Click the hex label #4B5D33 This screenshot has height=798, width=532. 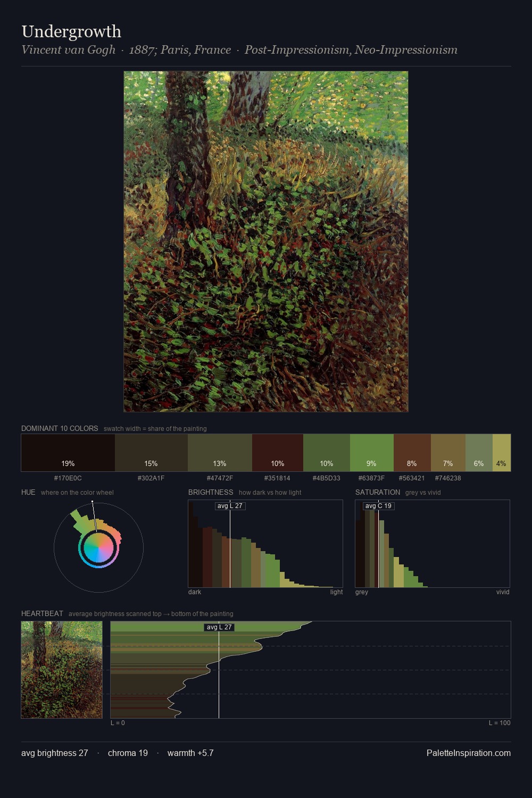[327, 478]
